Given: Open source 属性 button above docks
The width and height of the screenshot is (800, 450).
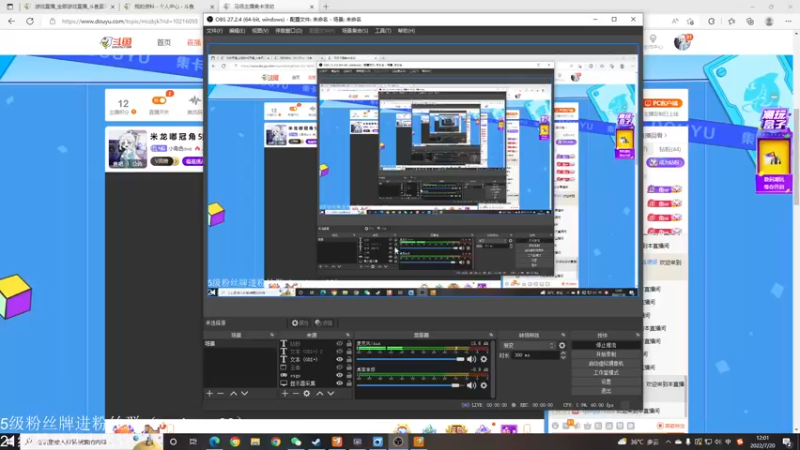Looking at the screenshot, I should [x=299, y=323].
